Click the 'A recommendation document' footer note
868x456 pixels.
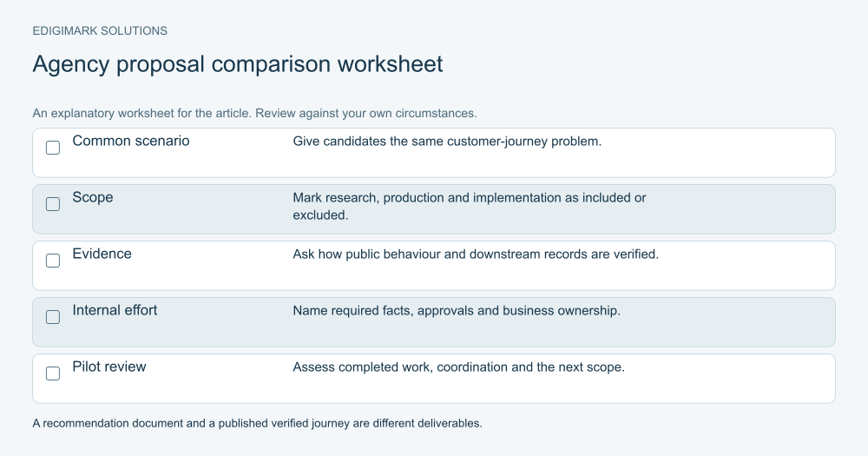pyautogui.click(x=258, y=423)
